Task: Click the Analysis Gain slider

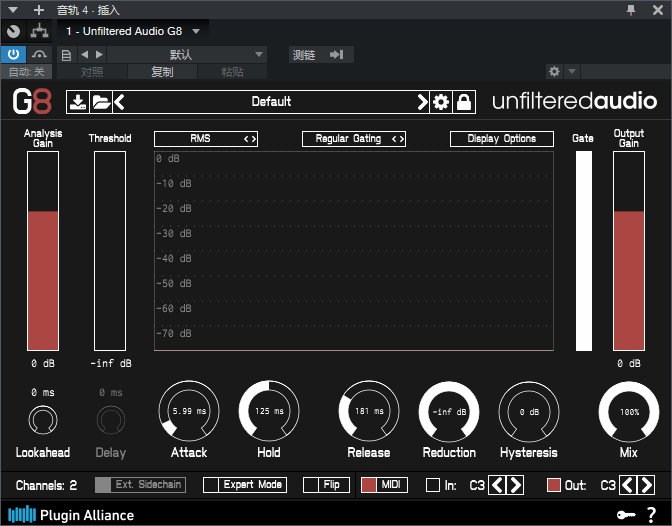Action: pos(43,251)
